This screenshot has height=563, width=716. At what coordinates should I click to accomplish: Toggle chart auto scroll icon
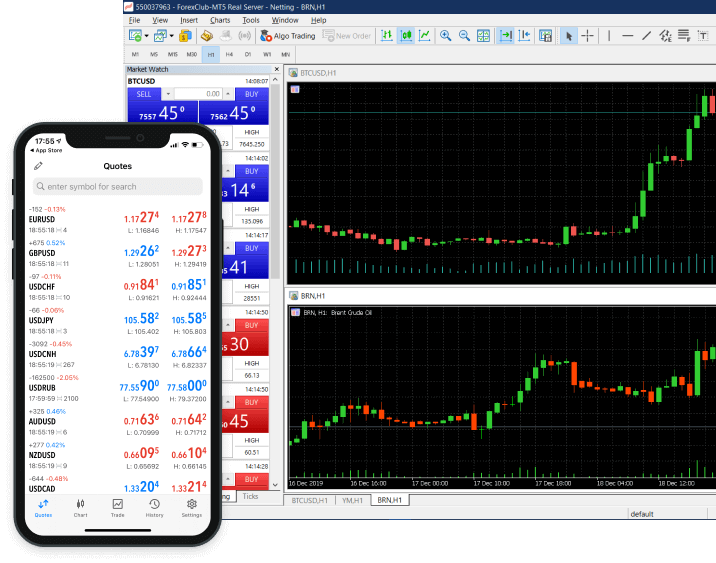coord(505,36)
